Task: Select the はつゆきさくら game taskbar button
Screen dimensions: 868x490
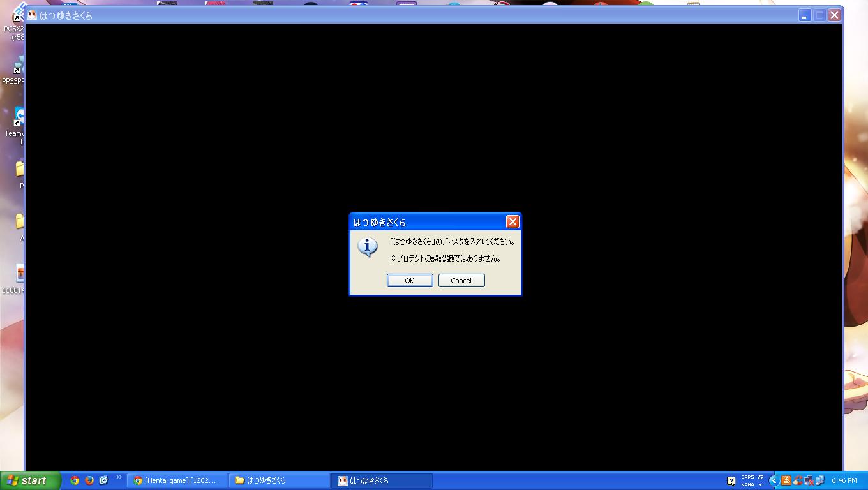Action: [381, 480]
